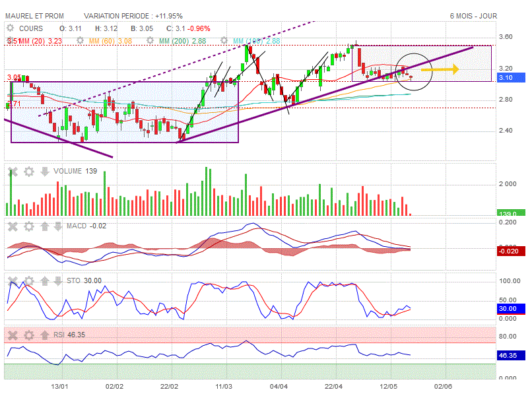This screenshot has height=394, width=532.
Task: Click the red -0.020 MACD tag
Action: pyautogui.click(x=511, y=251)
